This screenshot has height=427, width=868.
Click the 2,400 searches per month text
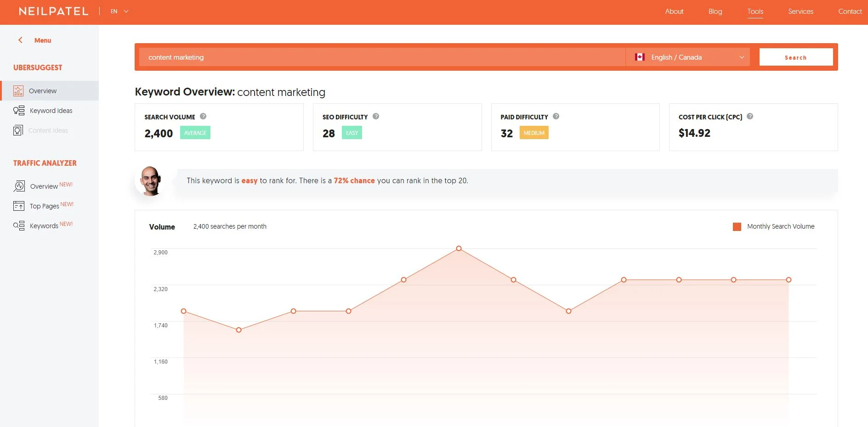coord(230,226)
